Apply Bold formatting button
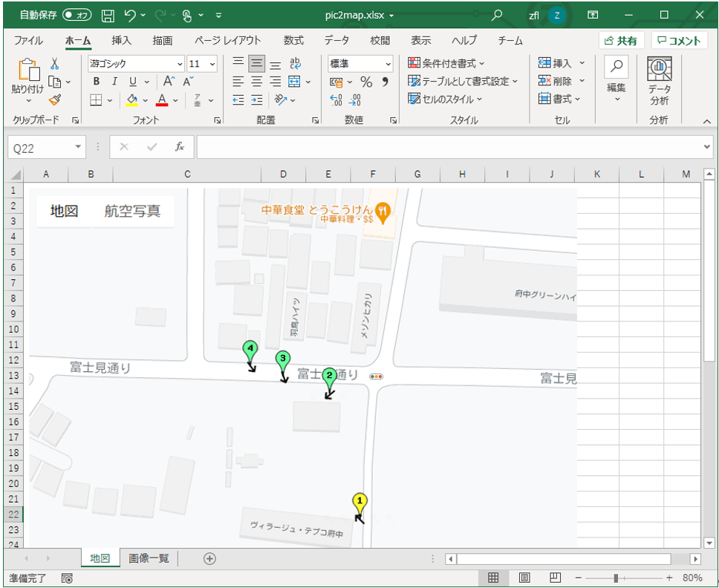 [96, 82]
